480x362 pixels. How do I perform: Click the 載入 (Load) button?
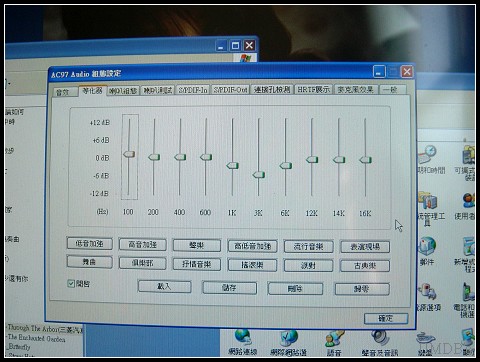coord(164,286)
